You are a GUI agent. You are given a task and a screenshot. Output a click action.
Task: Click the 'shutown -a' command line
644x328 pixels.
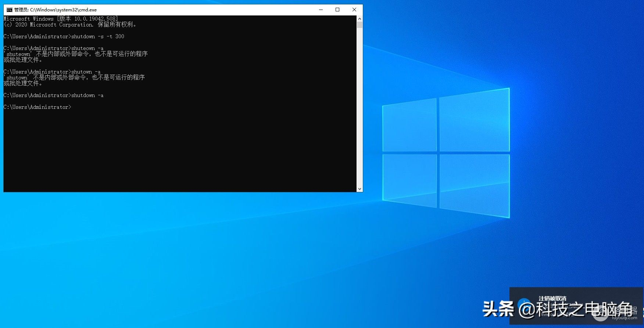coord(52,72)
